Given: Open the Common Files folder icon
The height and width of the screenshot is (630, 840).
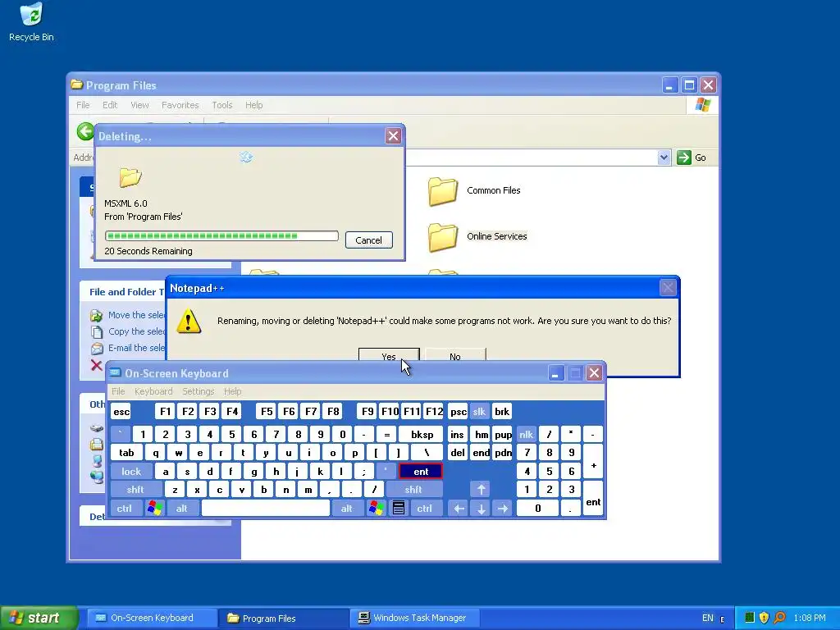Looking at the screenshot, I should coord(442,191).
